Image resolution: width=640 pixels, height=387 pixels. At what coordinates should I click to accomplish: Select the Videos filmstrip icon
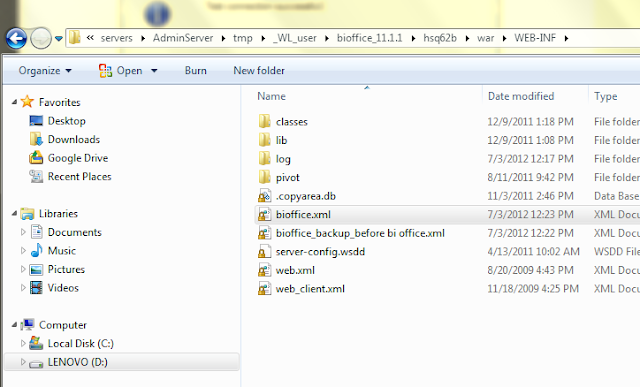point(36,287)
